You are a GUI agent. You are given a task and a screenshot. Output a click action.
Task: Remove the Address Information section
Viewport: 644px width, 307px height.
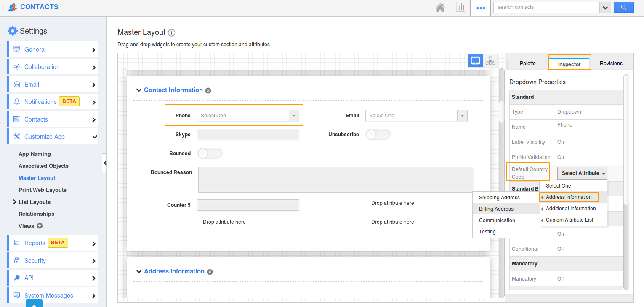[210, 272]
